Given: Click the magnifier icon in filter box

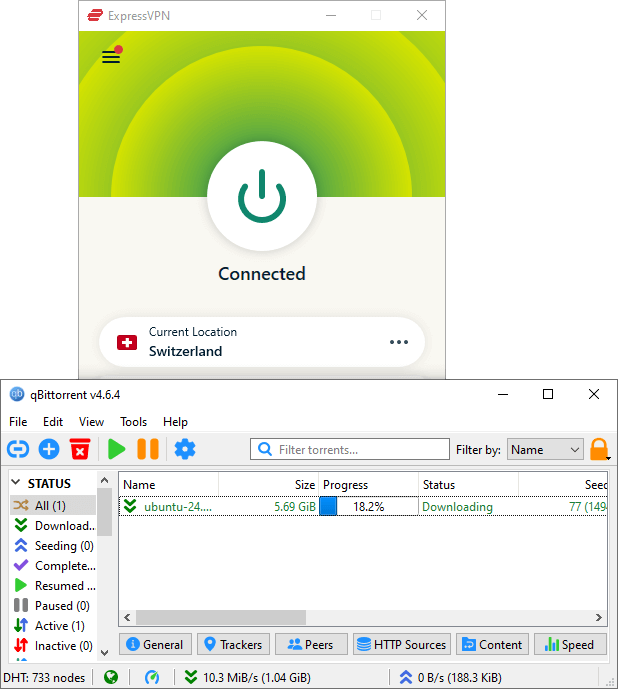Looking at the screenshot, I should tap(265, 449).
